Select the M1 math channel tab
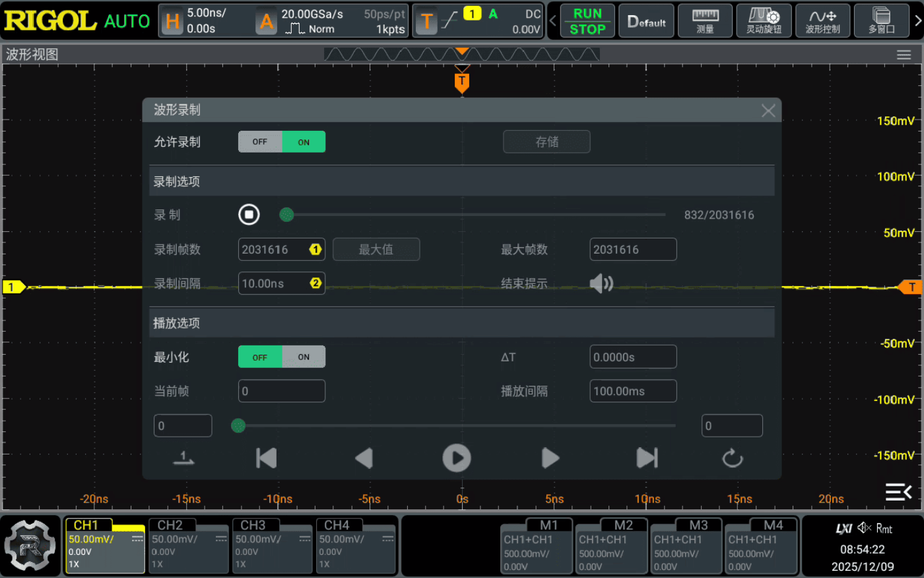Viewport: 924px width, 578px height. (x=536, y=546)
